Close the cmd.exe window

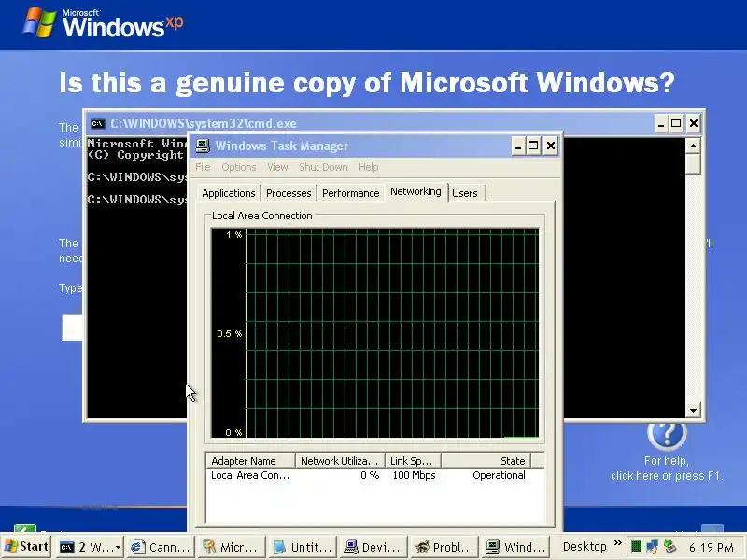coord(694,124)
